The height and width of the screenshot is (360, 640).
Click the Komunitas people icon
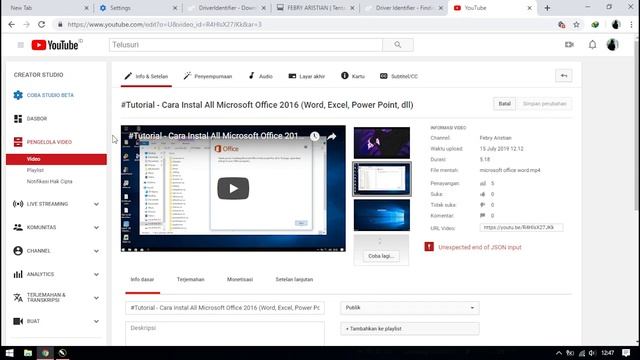tap(18, 227)
